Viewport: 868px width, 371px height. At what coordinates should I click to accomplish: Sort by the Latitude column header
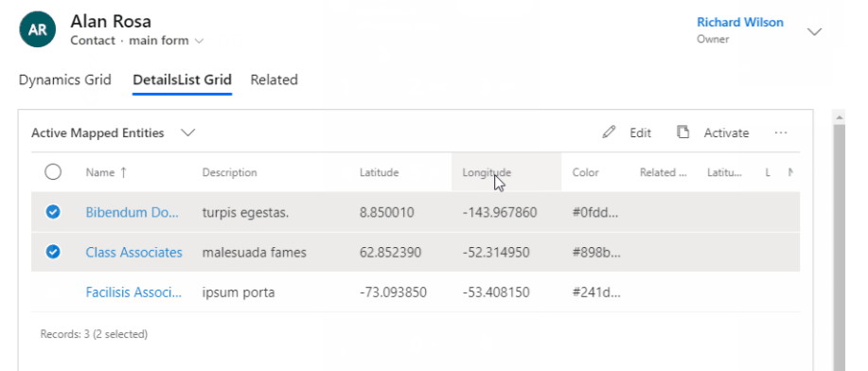pyautogui.click(x=380, y=172)
